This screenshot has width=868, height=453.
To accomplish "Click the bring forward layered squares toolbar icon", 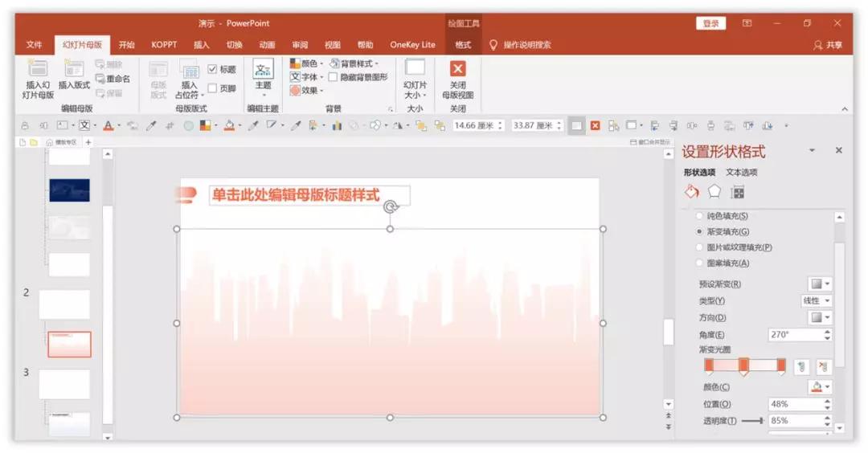I will click(421, 126).
